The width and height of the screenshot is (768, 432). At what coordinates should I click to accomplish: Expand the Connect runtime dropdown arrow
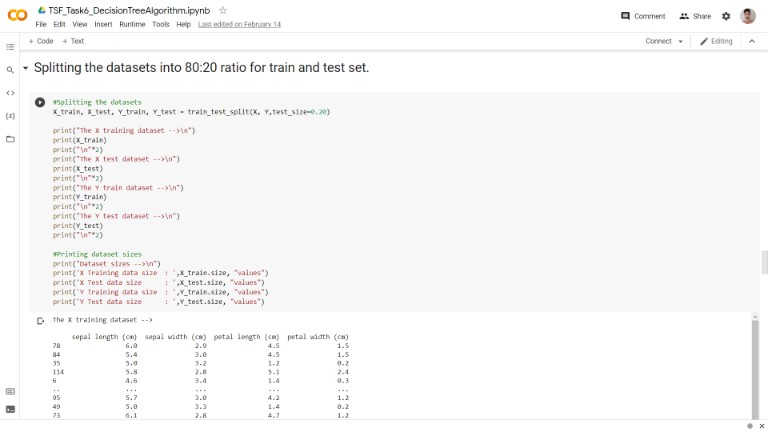pyautogui.click(x=680, y=42)
